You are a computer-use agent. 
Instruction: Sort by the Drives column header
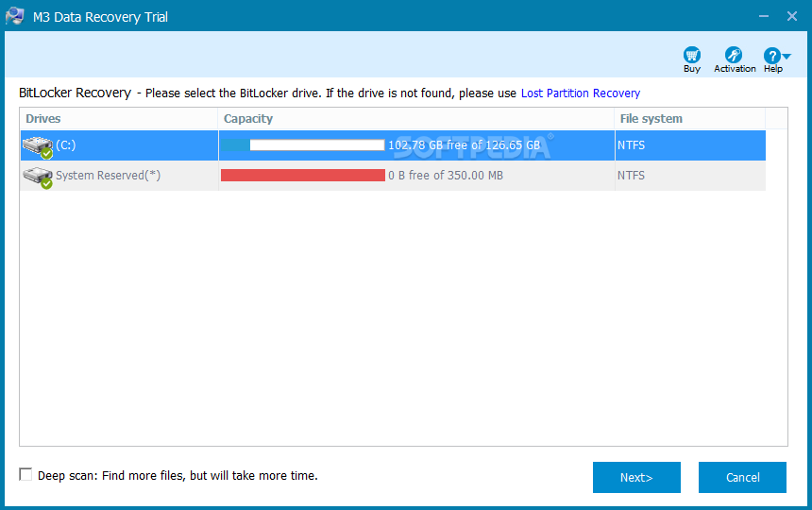[119, 119]
